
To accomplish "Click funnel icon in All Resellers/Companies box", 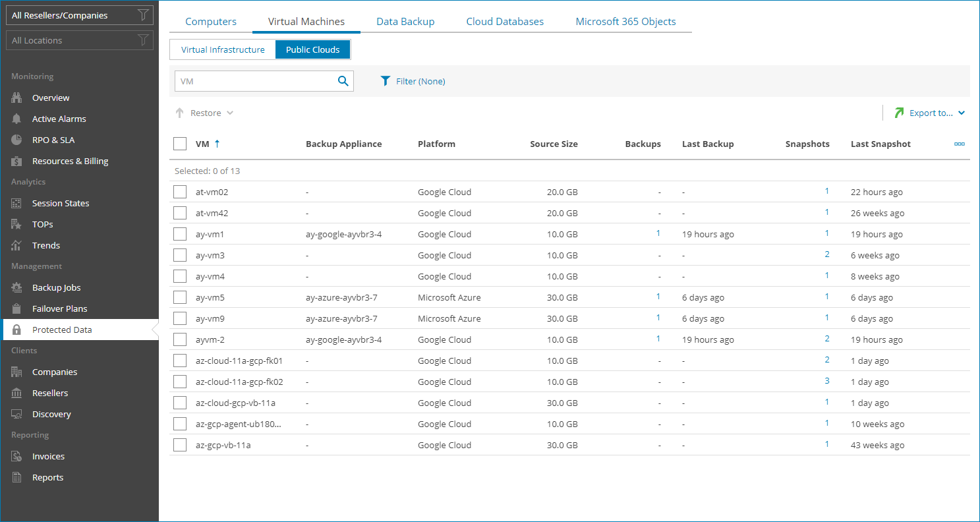I will click(142, 15).
